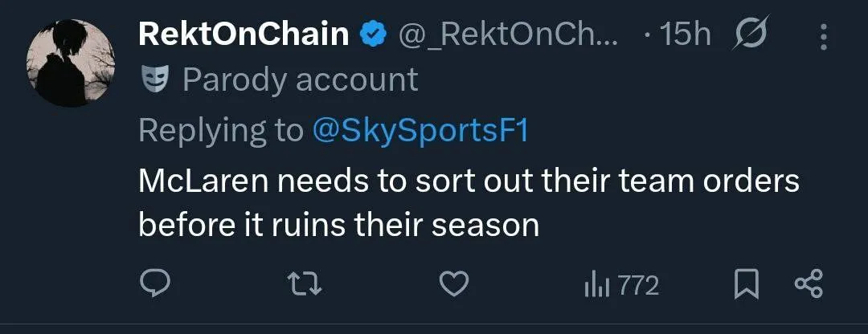Viewport: 868px width, 334px height.
Task: Click the view analytics bar chart icon
Action: (x=596, y=285)
